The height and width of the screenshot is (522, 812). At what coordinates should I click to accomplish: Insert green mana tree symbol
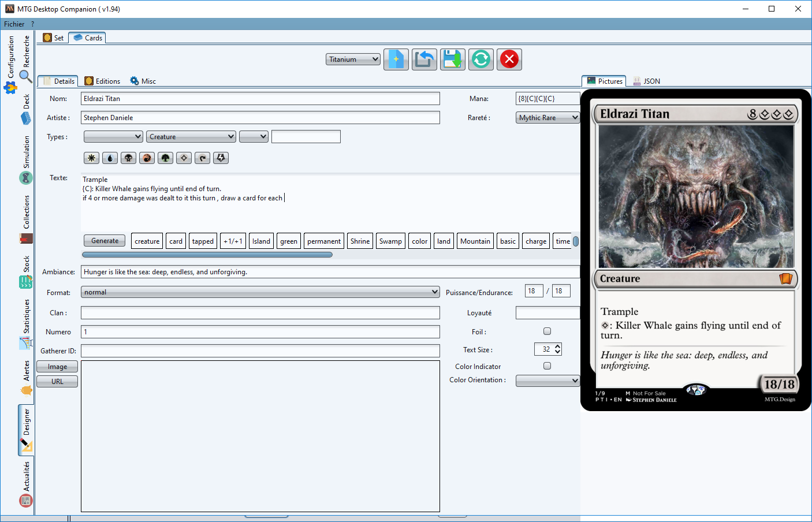[166, 158]
